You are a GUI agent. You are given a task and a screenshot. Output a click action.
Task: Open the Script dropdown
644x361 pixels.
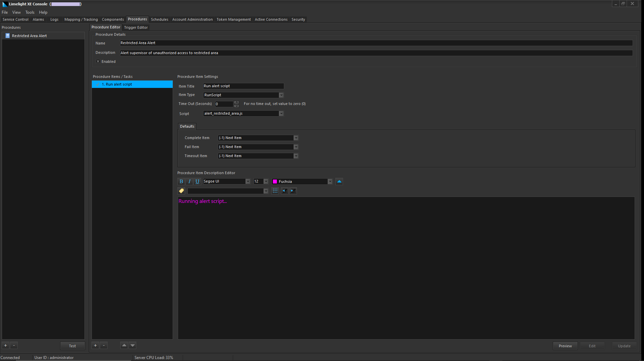coord(281,114)
